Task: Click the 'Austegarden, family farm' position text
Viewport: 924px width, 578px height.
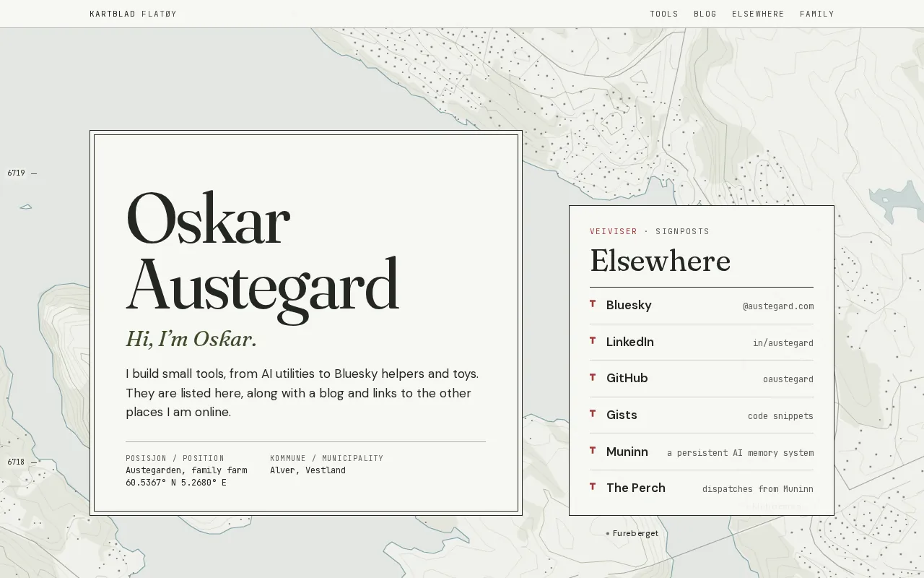Action: (186, 470)
